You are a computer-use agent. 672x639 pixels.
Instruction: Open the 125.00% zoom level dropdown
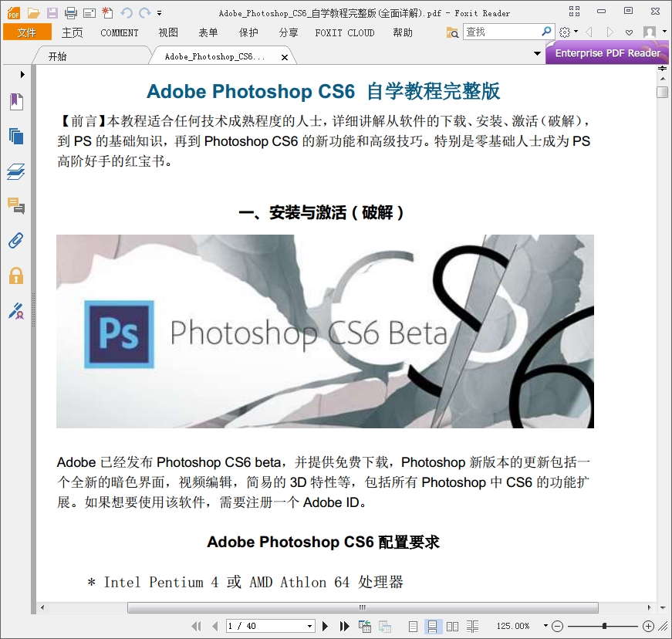[x=545, y=626]
